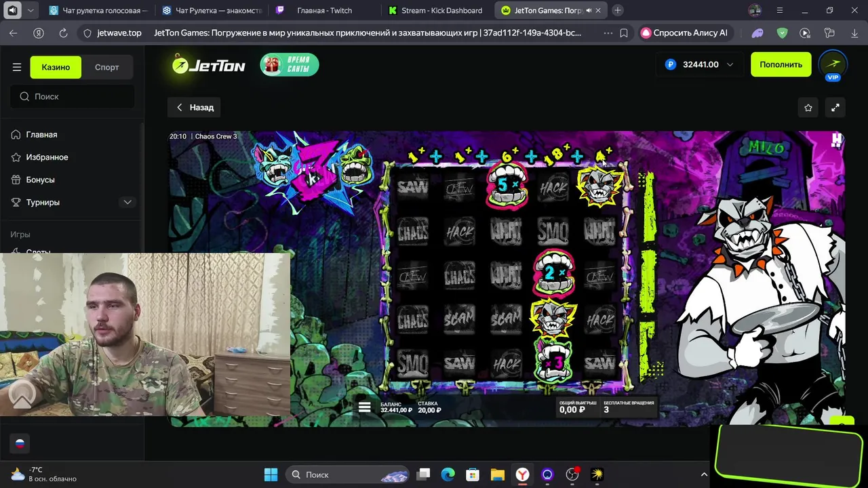This screenshot has height=488, width=868.
Task: Show hidden system tray icons
Action: click(x=704, y=474)
